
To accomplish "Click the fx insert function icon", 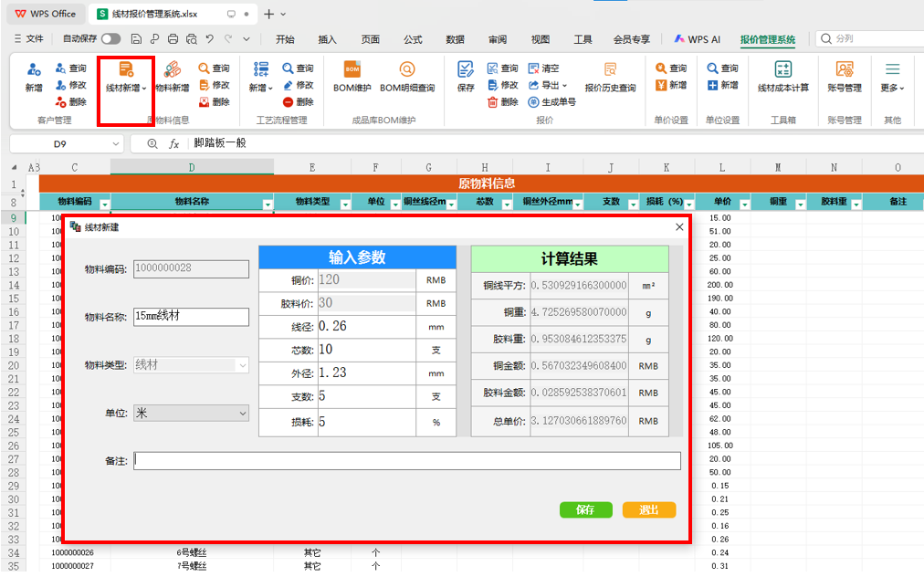I will (x=173, y=144).
